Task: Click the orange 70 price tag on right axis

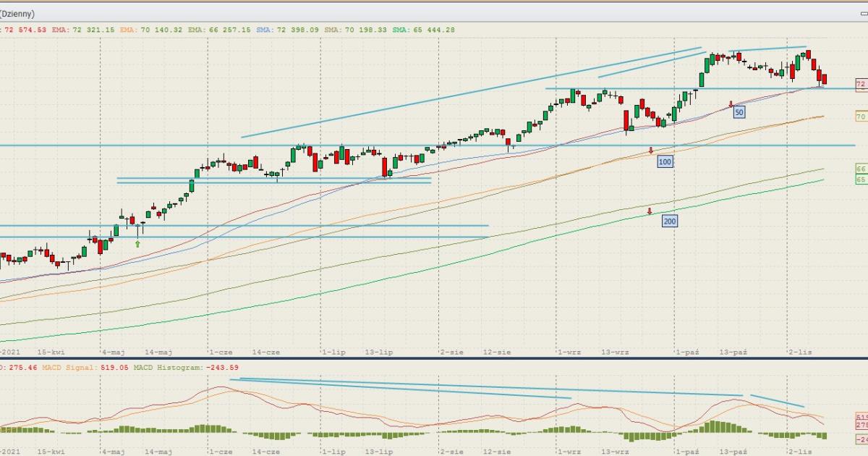Action: click(861, 116)
